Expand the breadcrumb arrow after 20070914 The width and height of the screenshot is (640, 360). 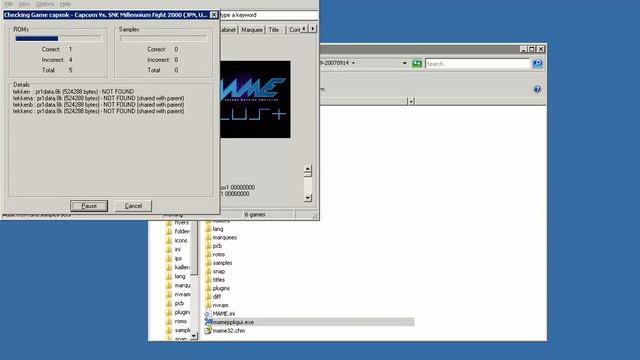[353, 63]
